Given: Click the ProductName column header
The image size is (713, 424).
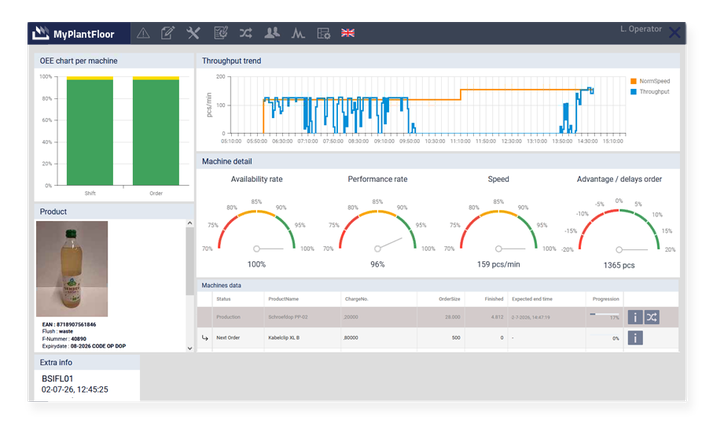Looking at the screenshot, I should pos(283,299).
